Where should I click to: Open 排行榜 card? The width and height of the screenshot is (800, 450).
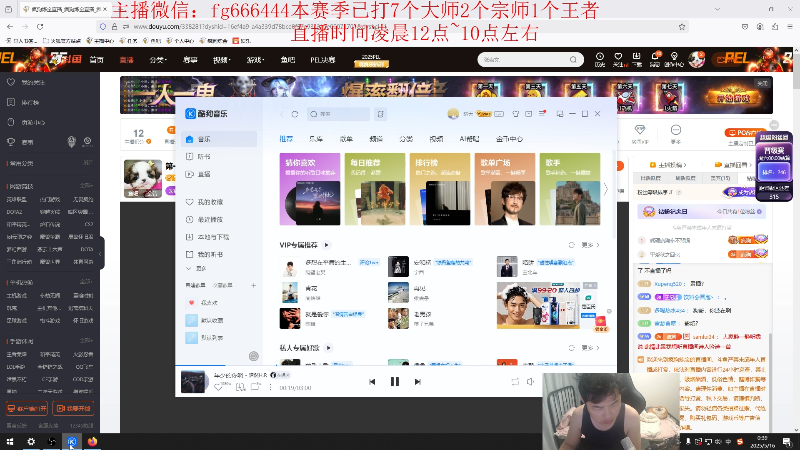440,189
